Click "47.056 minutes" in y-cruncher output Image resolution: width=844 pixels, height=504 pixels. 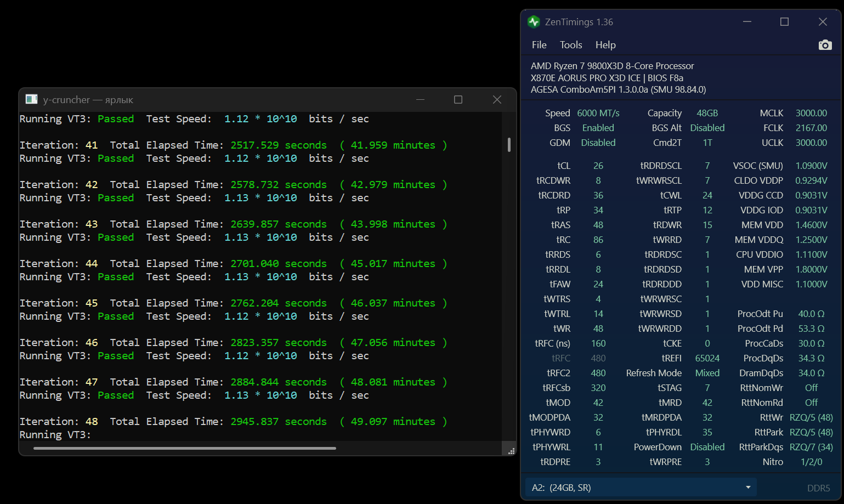[393, 343]
